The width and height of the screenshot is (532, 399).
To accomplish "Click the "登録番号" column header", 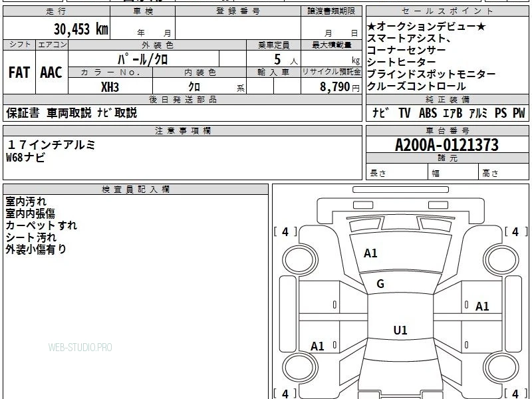I will tap(238, 11).
